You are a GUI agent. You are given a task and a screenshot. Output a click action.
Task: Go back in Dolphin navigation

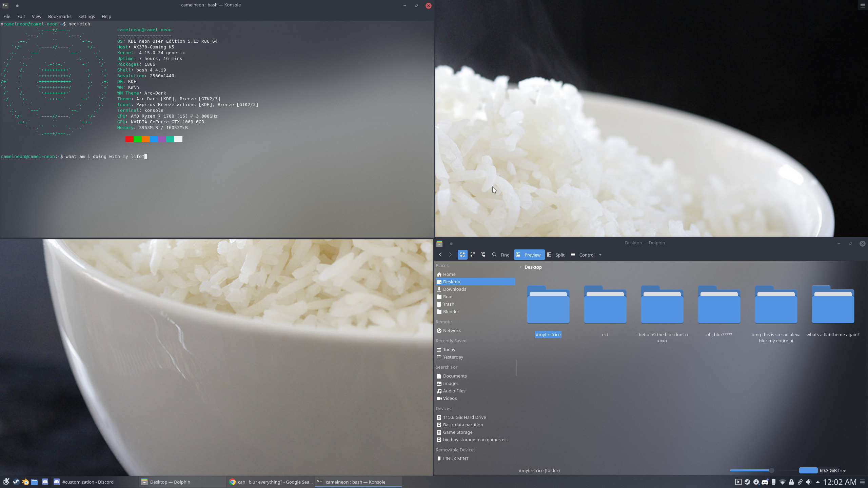[x=440, y=255]
